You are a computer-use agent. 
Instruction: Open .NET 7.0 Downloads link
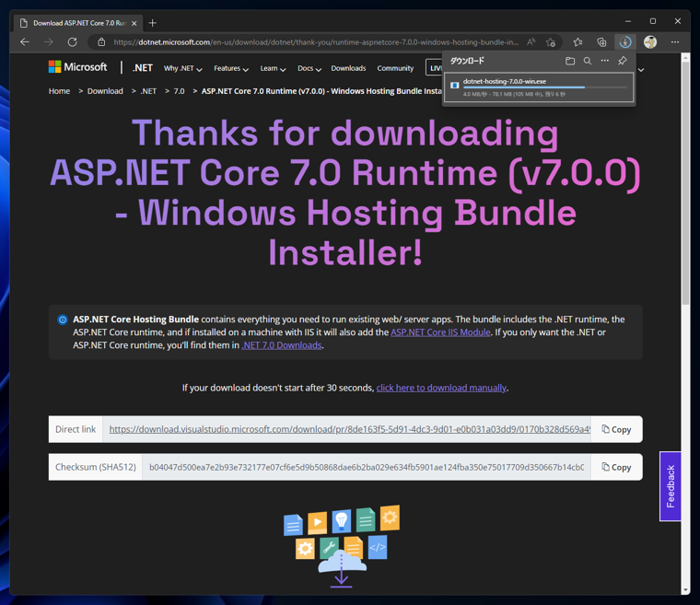[x=281, y=345]
